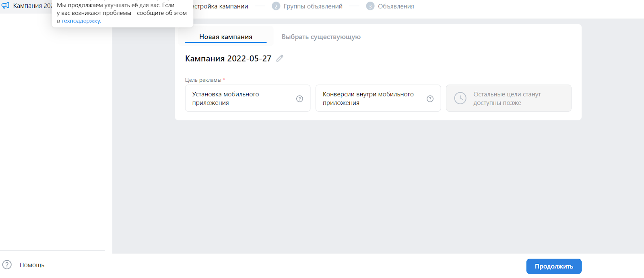Click the clock icon in Остальные цели card
644x278 pixels.
460,98
